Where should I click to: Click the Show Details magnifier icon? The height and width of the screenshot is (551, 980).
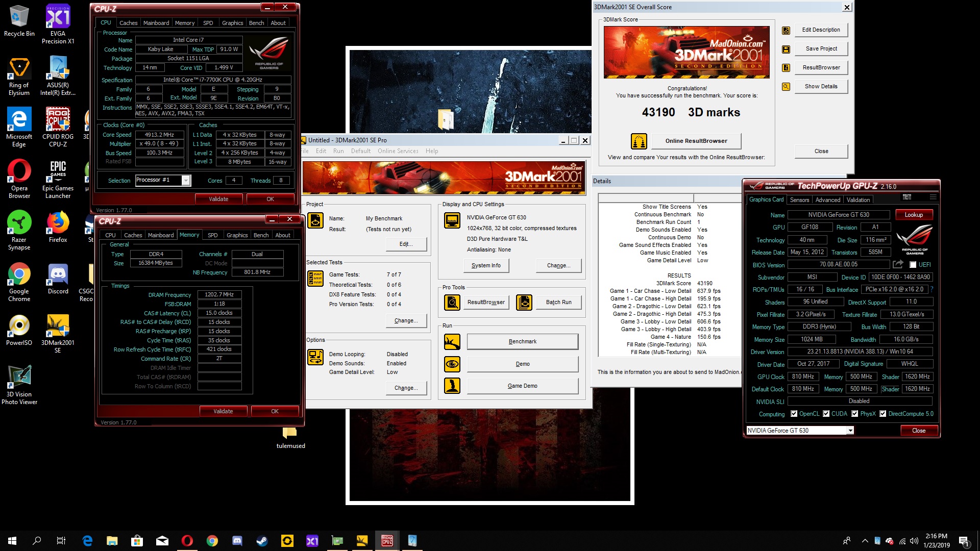click(786, 87)
